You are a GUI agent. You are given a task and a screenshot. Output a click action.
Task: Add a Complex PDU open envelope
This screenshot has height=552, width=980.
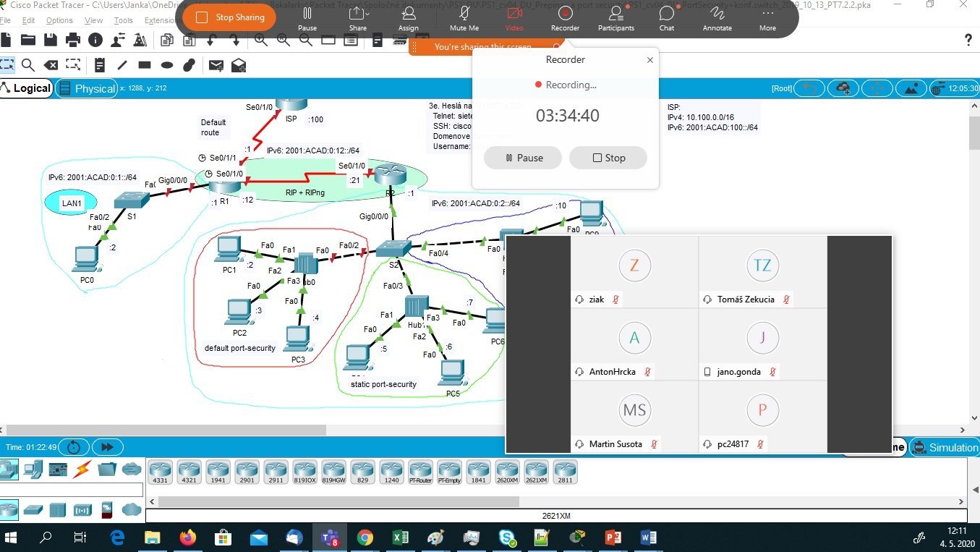pos(239,65)
